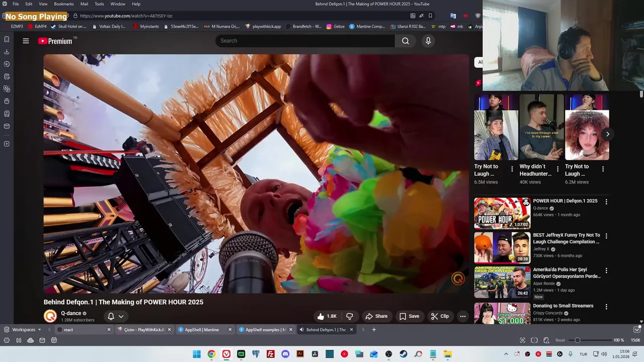Viewport: 644px width, 362px height.
Task: Open Windows Start menu
Action: (197, 354)
